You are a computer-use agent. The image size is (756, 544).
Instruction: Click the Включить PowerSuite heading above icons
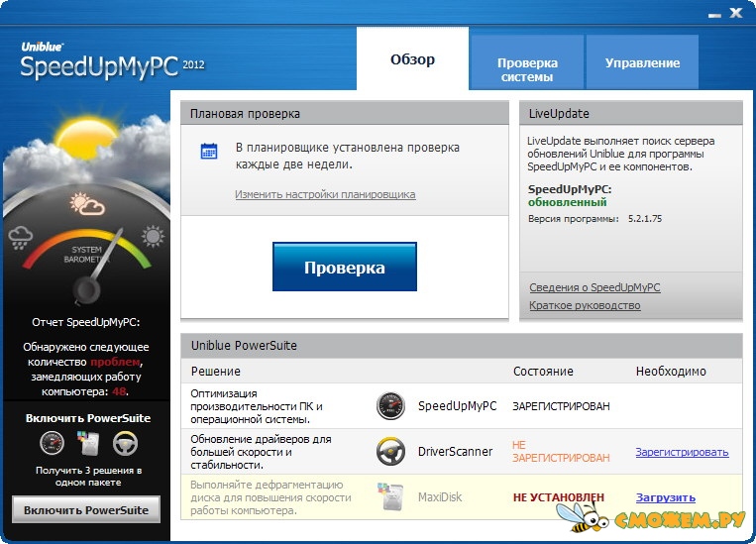point(88,418)
